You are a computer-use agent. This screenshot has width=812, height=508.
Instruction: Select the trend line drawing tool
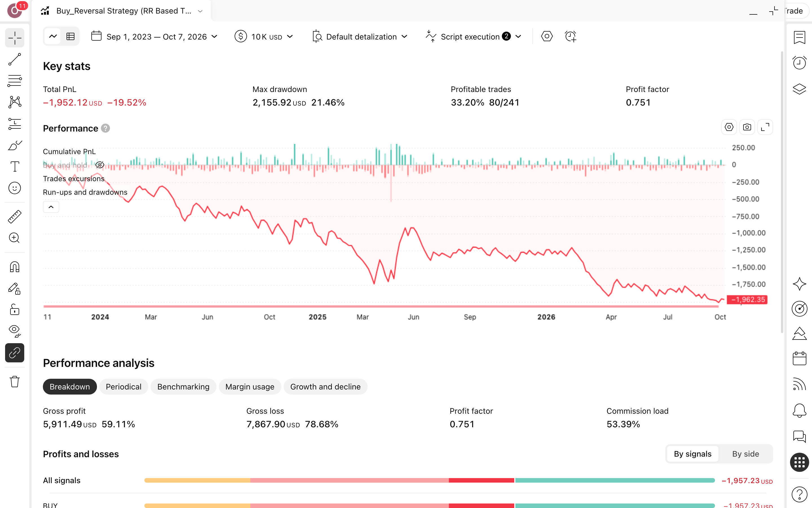15,60
